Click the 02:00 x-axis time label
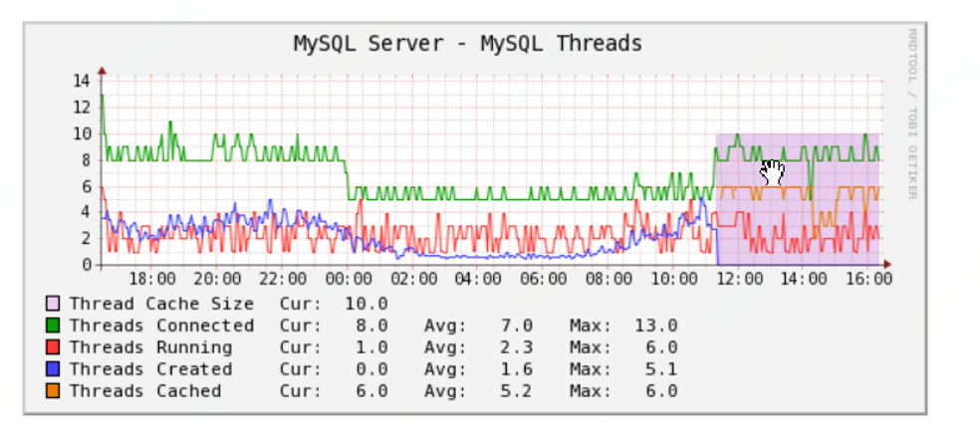This screenshot has width=980, height=424. pos(413,279)
